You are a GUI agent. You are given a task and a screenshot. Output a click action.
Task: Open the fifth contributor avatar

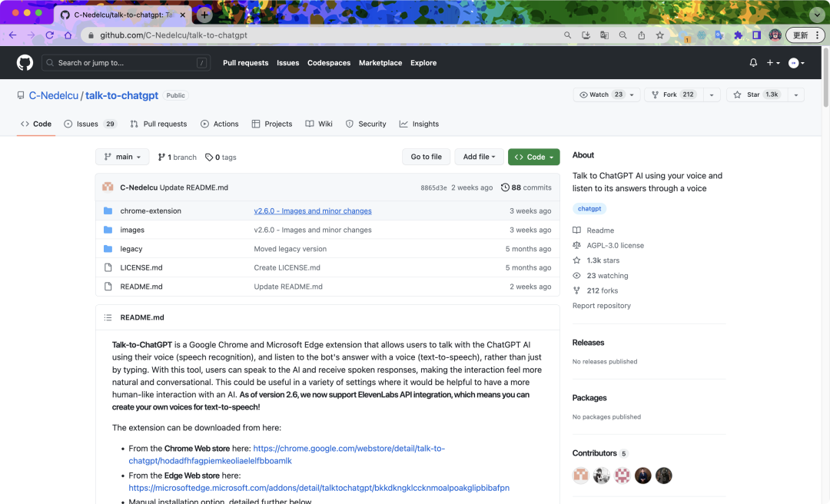point(664,476)
